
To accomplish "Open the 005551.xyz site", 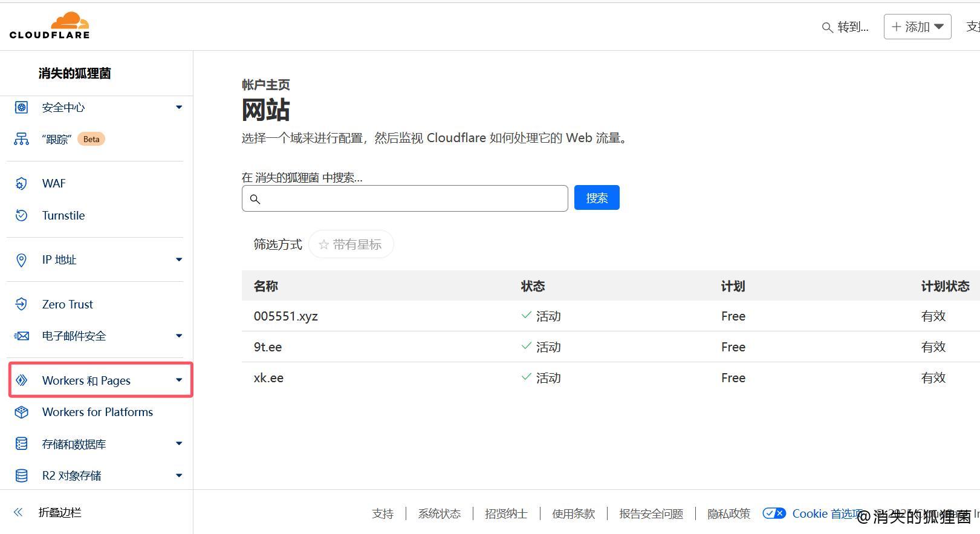I will click(286, 316).
